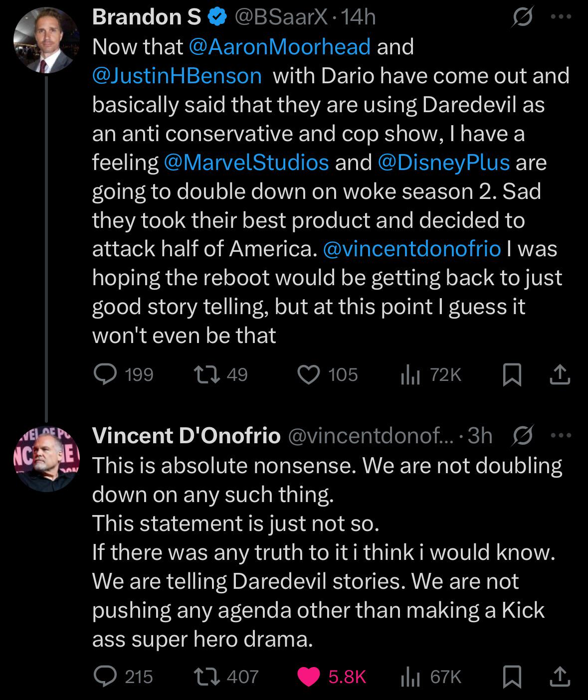Repost Vincent D'Onofrio's tweet
Screen dimensions: 588x700
(x=206, y=676)
